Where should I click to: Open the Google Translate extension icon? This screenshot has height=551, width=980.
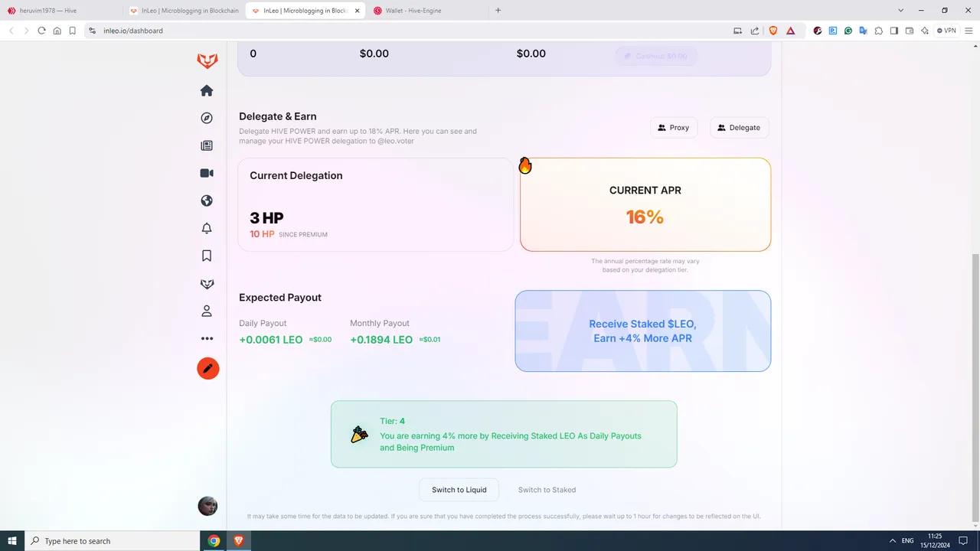pyautogui.click(x=864, y=31)
